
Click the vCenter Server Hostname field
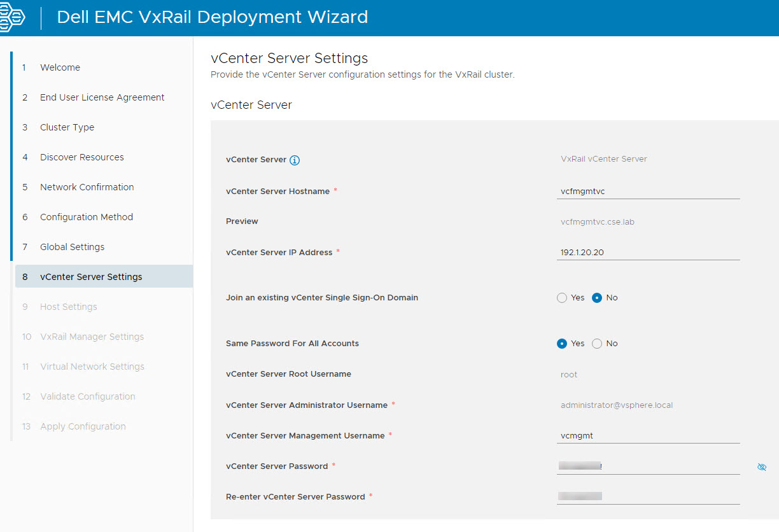648,191
